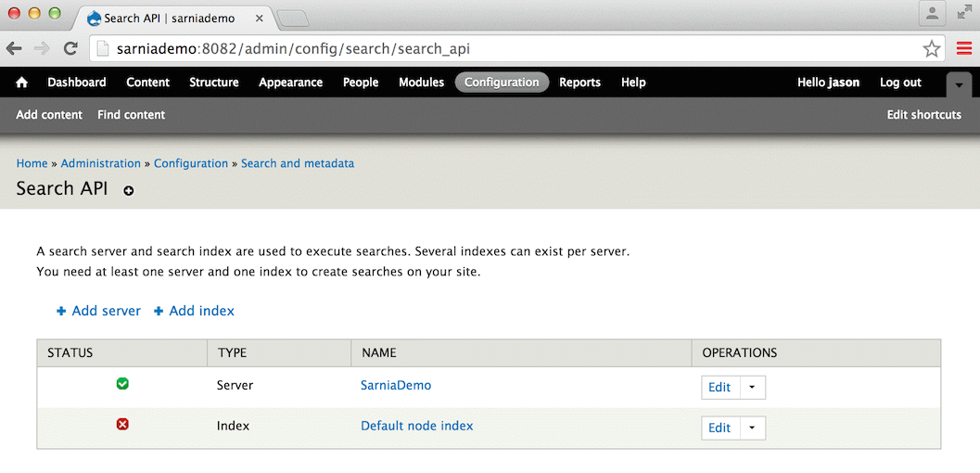The height and width of the screenshot is (473, 980).
Task: Expand the Default node index operations dropdown
Action: [752, 428]
